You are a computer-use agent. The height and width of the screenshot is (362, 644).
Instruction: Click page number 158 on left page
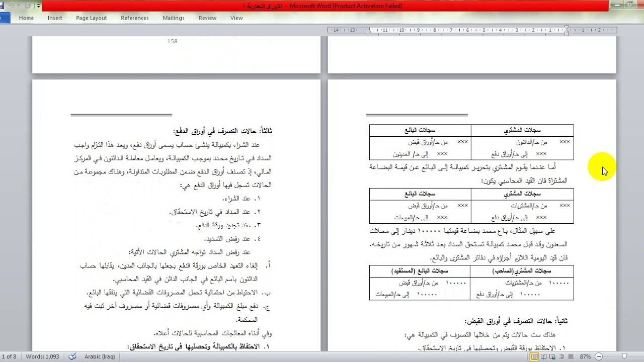[172, 41]
